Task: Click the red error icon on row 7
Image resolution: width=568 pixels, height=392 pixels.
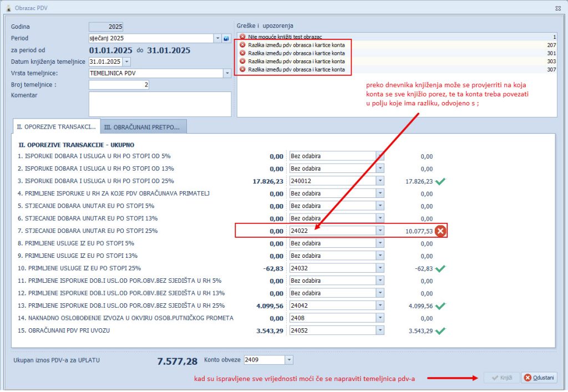Action: click(440, 231)
